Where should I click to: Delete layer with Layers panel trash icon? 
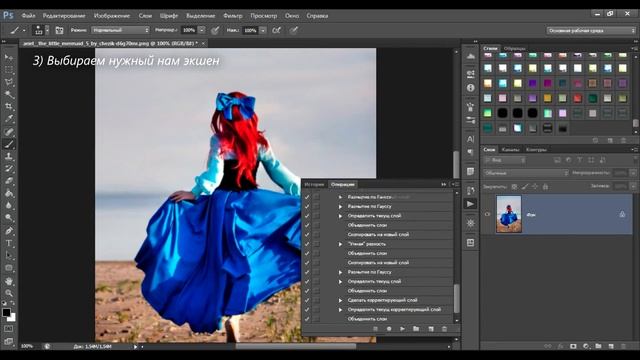coord(623,346)
